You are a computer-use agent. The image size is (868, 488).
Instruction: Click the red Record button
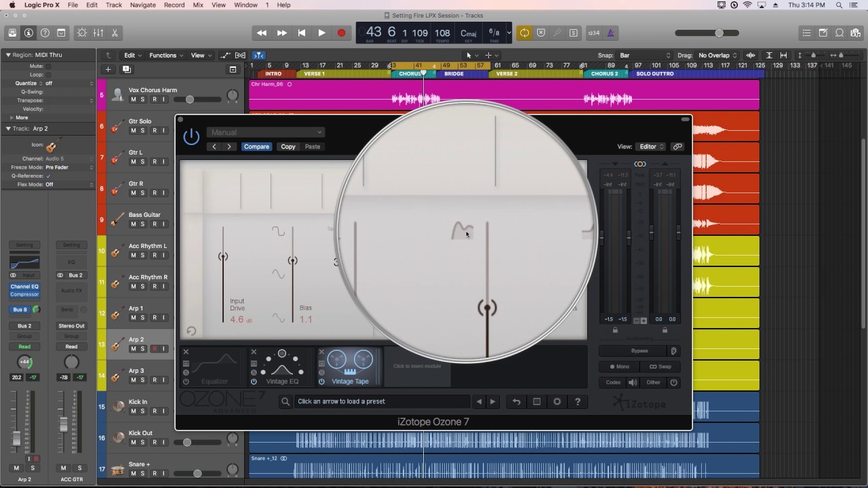tap(341, 33)
